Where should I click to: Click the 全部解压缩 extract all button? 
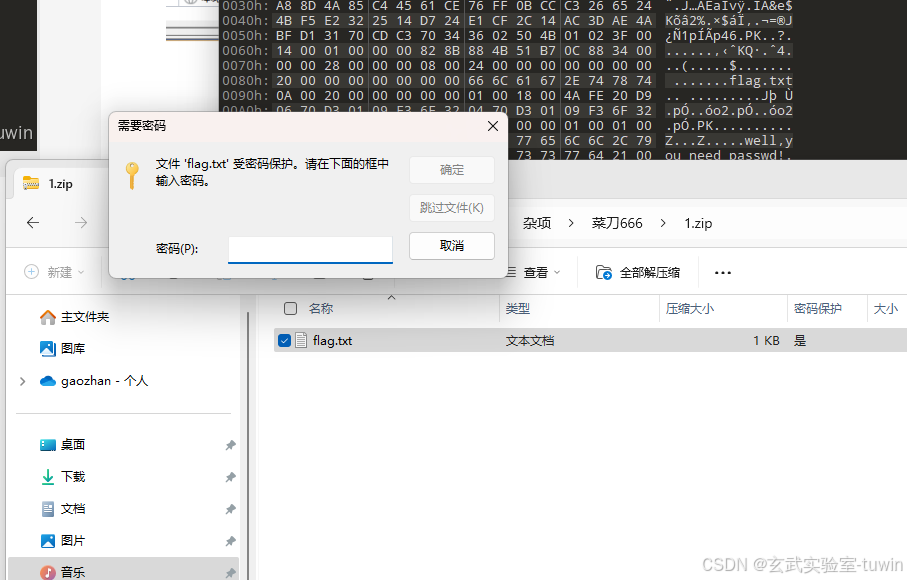[x=638, y=272]
